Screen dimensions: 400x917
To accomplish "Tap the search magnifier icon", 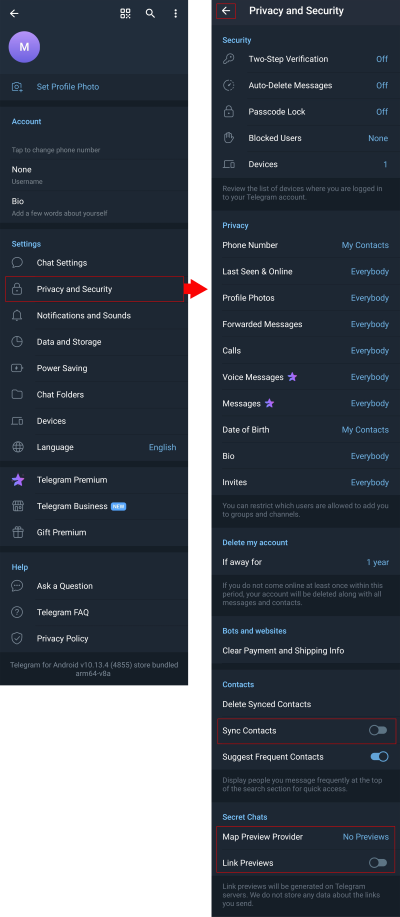I will point(150,13).
